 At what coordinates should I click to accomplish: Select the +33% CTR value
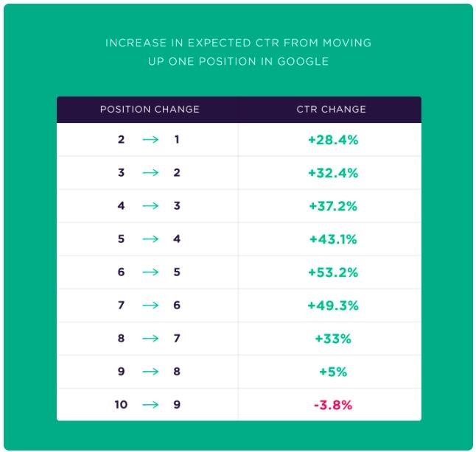click(x=332, y=339)
